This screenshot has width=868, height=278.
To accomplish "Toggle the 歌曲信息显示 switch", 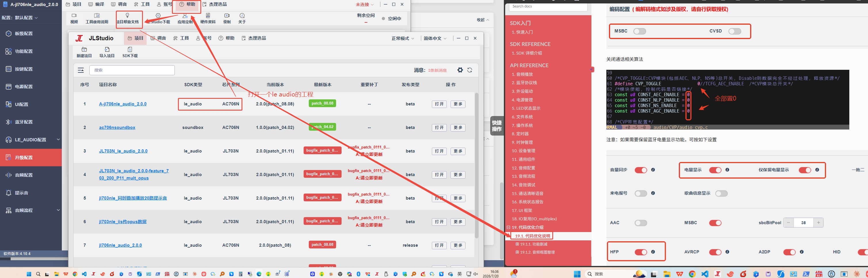I will (721, 194).
